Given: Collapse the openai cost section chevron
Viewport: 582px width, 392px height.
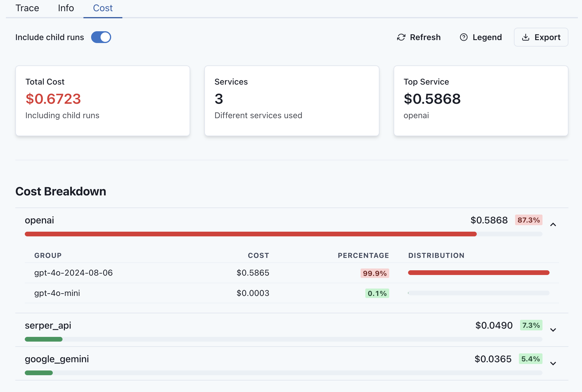Looking at the screenshot, I should point(553,225).
